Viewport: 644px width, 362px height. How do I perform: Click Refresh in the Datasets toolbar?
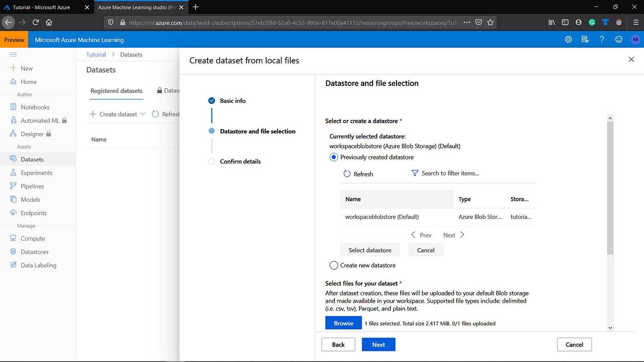point(166,114)
